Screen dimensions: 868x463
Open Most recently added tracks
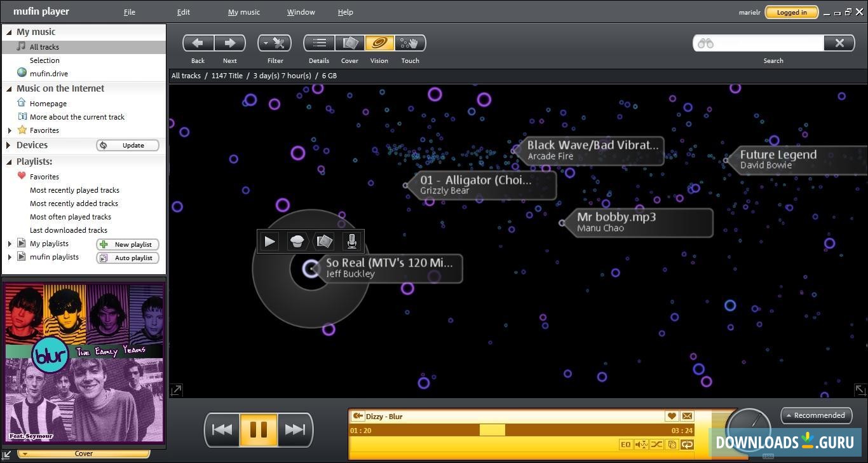pos(74,204)
